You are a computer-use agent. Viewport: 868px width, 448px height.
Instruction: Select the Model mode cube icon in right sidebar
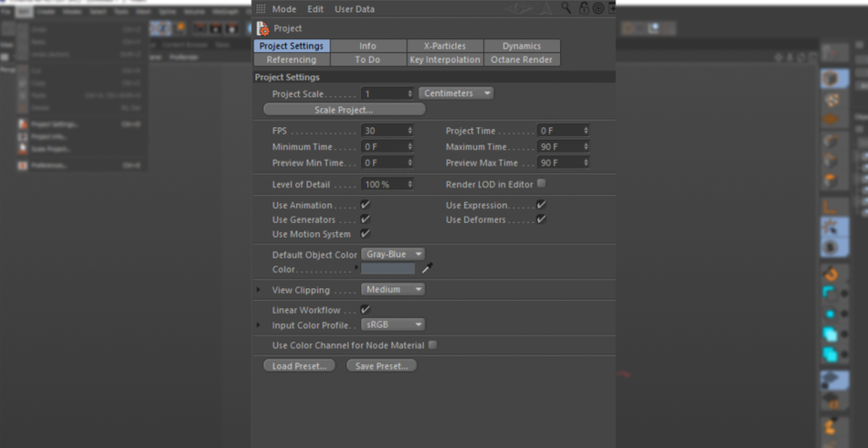[x=830, y=79]
